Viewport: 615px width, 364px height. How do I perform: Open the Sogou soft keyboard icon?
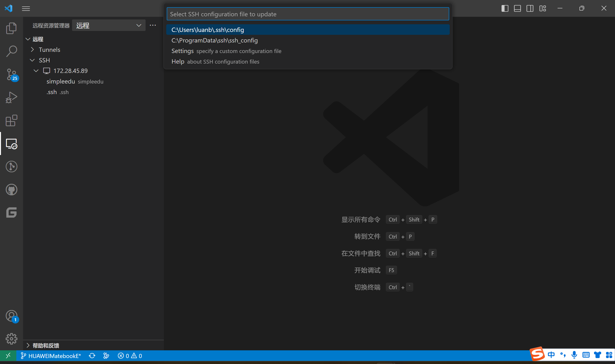pos(586,355)
